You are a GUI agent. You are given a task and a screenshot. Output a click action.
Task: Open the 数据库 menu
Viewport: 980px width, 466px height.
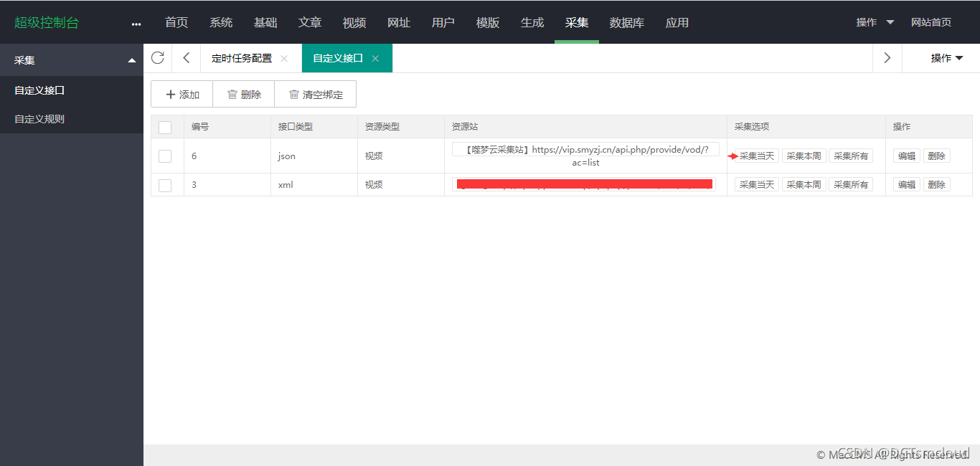(x=627, y=22)
